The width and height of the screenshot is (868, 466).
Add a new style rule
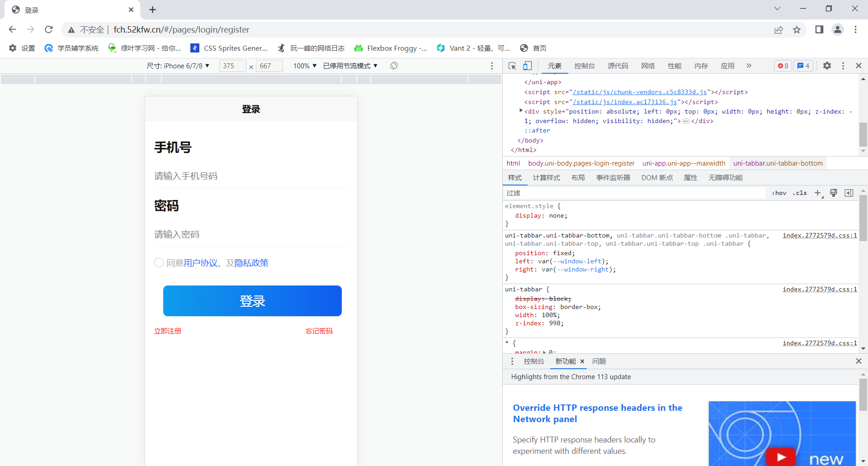click(818, 193)
